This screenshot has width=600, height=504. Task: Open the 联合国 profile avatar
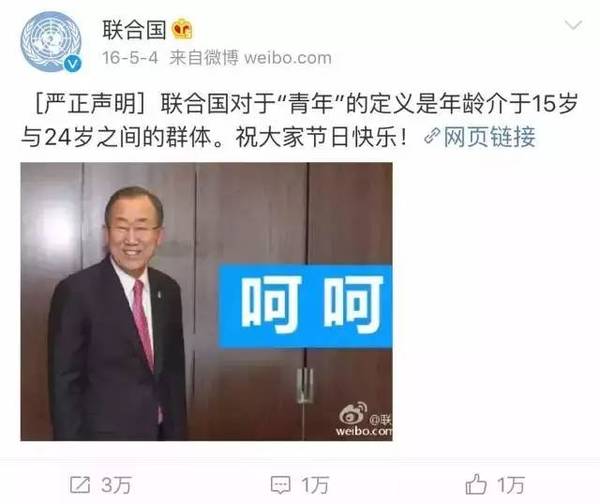tap(51, 42)
